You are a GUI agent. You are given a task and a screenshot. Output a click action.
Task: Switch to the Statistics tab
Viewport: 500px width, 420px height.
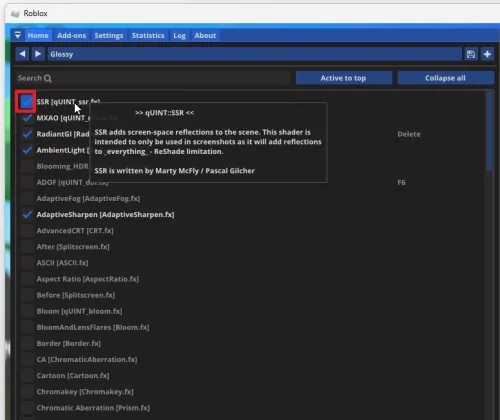click(148, 35)
